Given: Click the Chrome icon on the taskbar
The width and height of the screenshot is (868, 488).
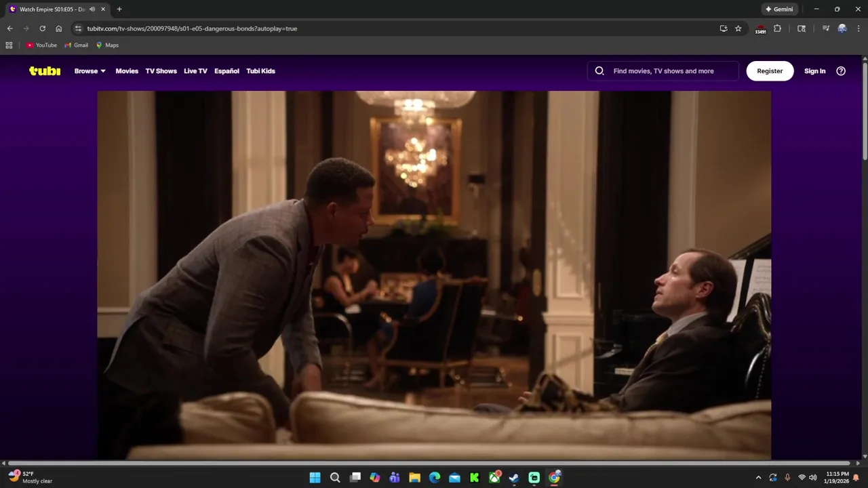Looking at the screenshot, I should [554, 478].
